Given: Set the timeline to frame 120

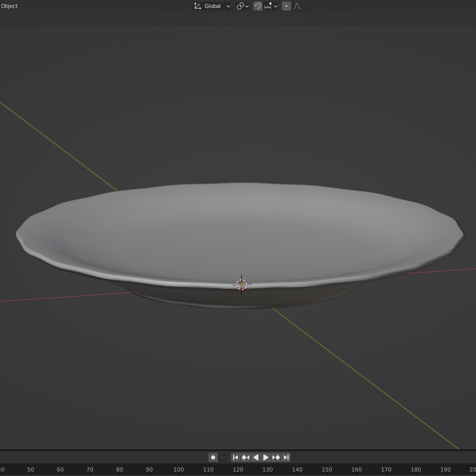Looking at the screenshot, I should coord(238,469).
